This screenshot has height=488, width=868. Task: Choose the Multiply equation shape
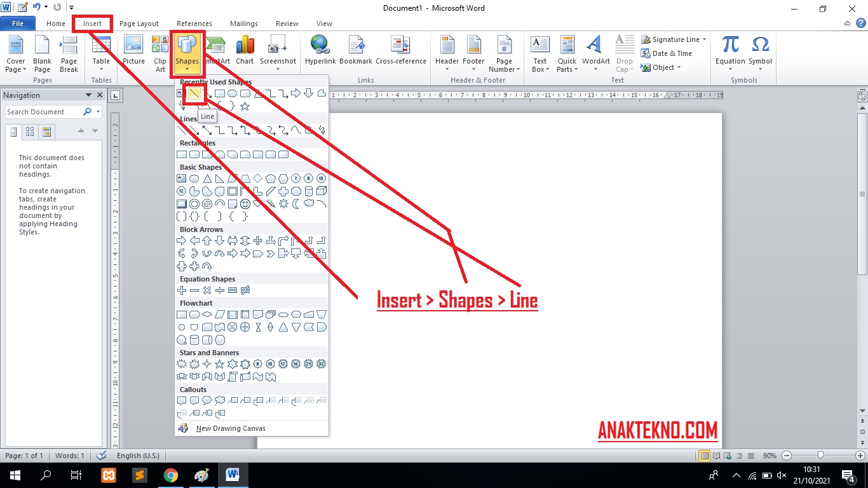207,290
